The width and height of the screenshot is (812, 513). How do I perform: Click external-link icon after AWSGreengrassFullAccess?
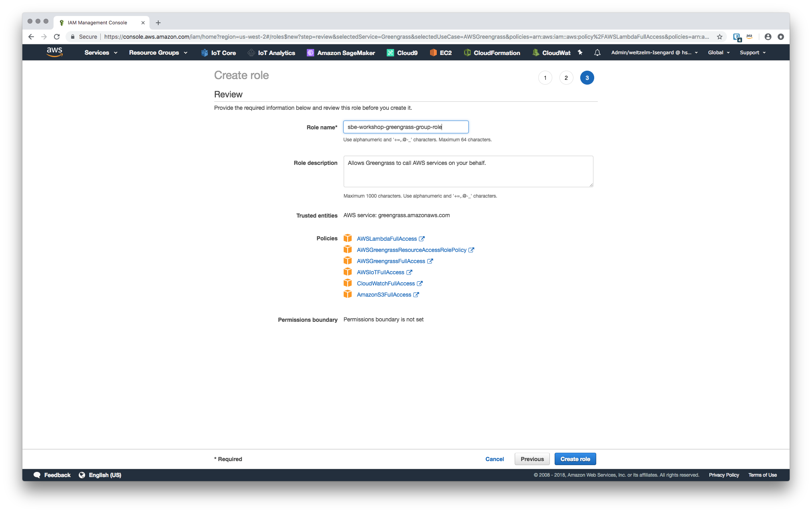click(x=430, y=261)
